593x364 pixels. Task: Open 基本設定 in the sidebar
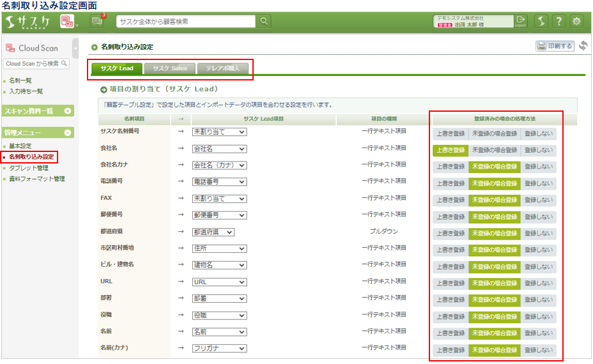coord(20,146)
